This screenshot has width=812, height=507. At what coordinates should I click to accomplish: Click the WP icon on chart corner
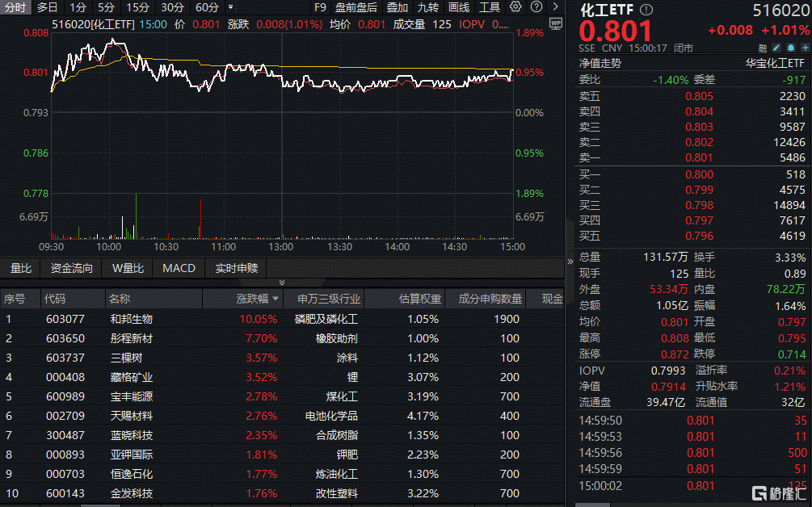coord(555,24)
